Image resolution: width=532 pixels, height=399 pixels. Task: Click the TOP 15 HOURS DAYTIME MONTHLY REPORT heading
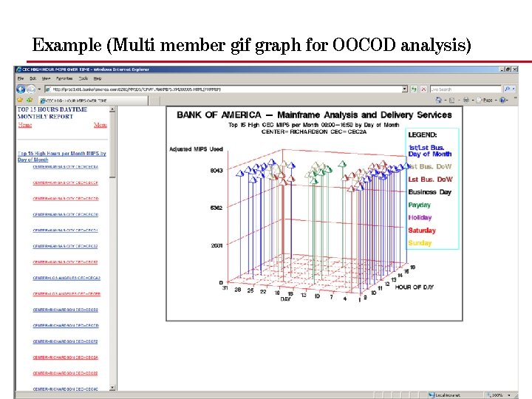click(52, 113)
